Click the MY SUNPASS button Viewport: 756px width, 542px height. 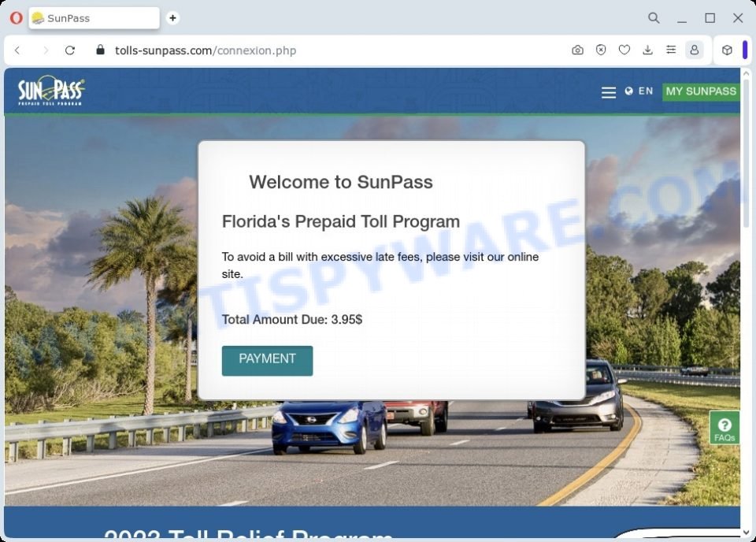click(701, 91)
